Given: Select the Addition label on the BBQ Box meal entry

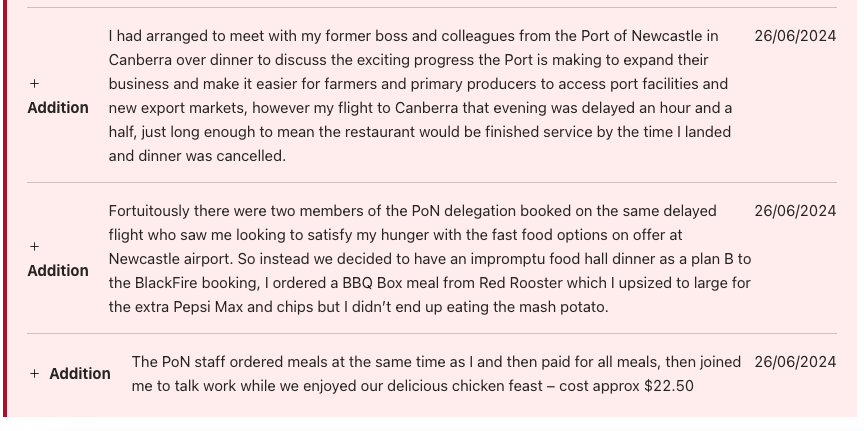Looking at the screenshot, I should [x=58, y=271].
